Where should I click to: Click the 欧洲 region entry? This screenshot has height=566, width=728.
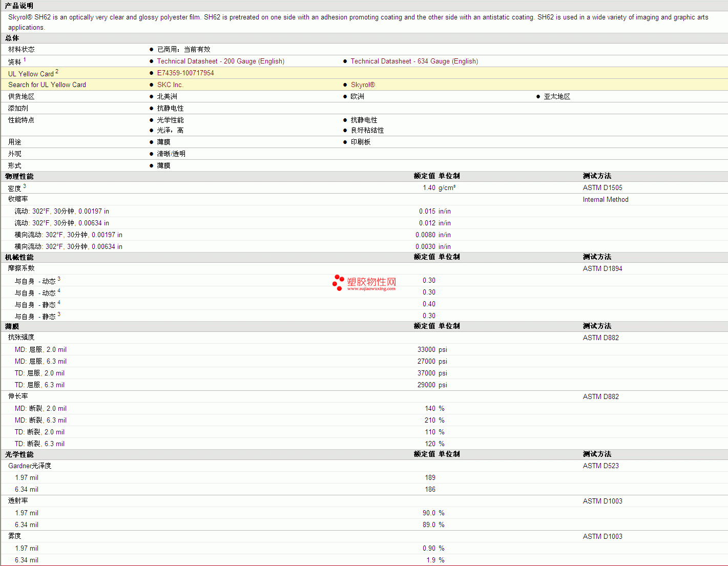point(357,96)
